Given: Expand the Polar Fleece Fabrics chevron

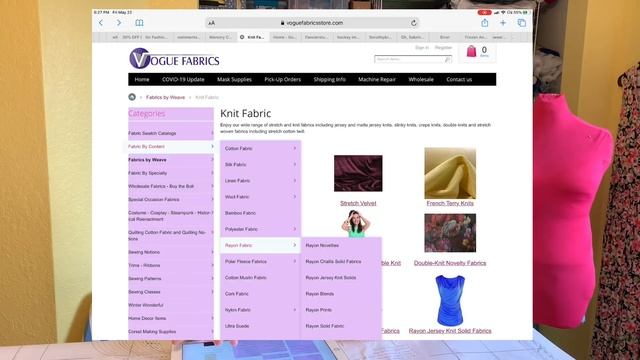Looking at the screenshot, I should (x=295, y=261).
